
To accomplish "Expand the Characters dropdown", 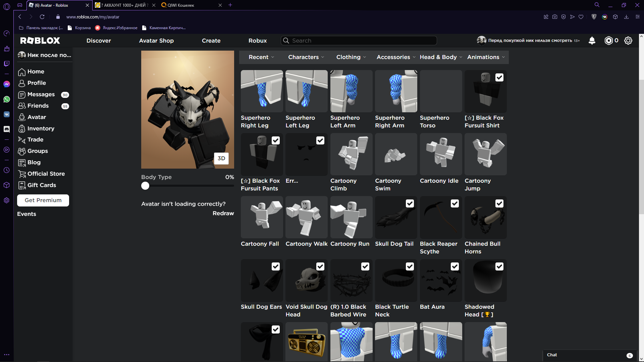I will [306, 57].
